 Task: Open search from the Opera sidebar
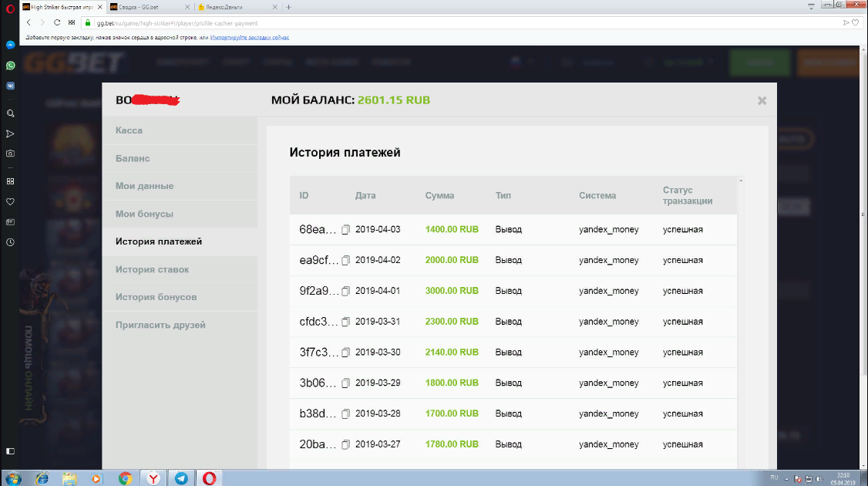10,113
